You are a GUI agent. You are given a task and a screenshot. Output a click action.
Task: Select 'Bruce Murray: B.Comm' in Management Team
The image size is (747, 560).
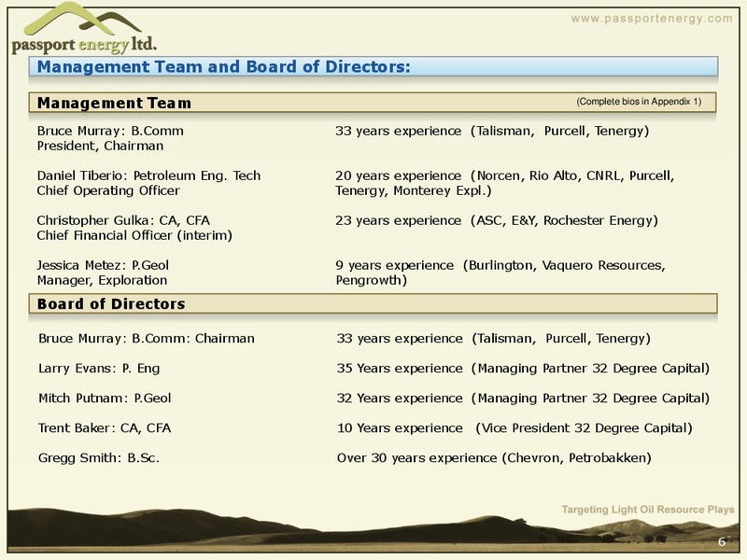(x=110, y=131)
